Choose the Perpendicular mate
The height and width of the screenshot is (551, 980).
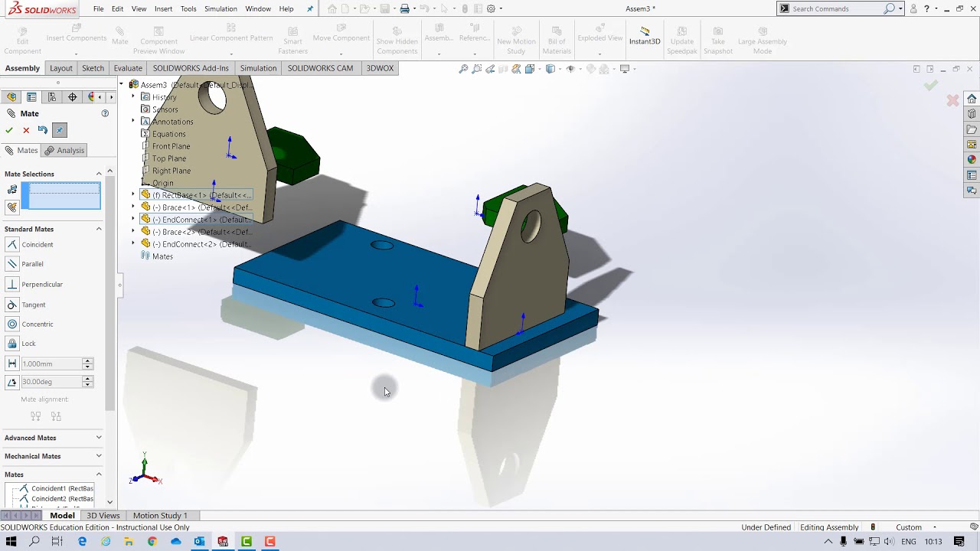coord(12,284)
